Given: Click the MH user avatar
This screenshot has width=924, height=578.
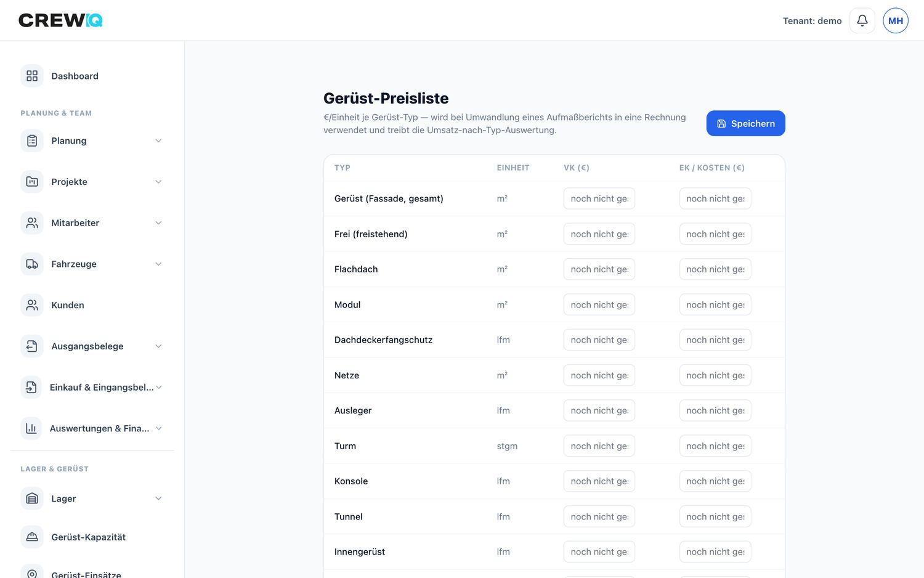Looking at the screenshot, I should pos(895,20).
